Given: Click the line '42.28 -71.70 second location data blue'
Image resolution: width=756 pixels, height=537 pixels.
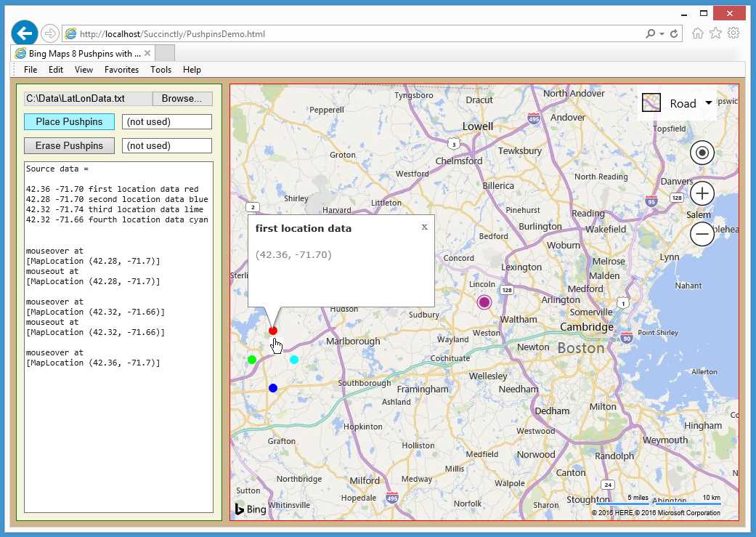Looking at the screenshot, I should (x=117, y=199).
